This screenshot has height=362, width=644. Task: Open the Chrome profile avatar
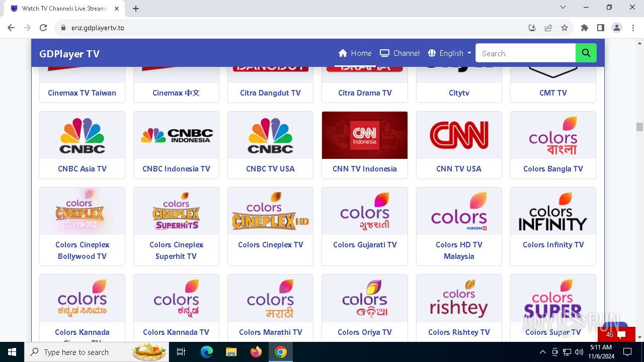(x=617, y=28)
